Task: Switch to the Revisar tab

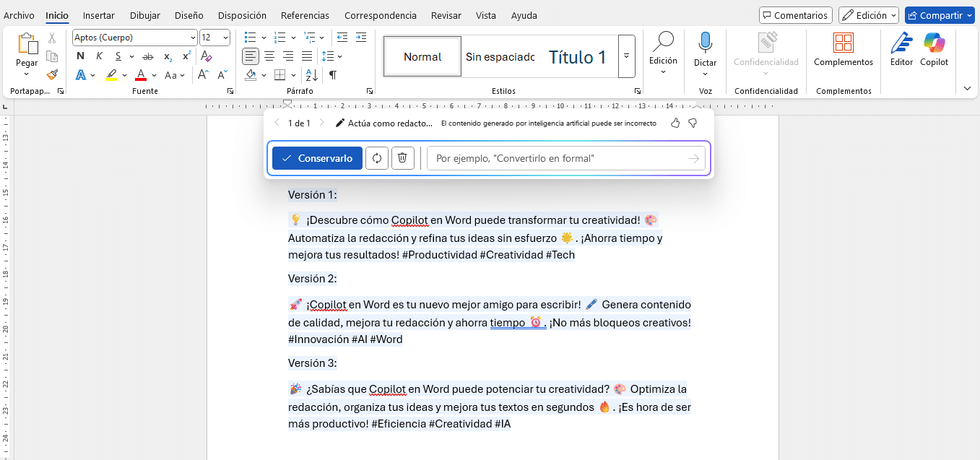Action: coord(446,15)
